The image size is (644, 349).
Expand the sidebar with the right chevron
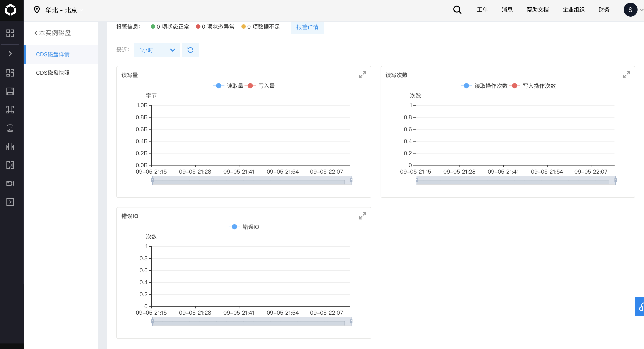click(x=10, y=54)
